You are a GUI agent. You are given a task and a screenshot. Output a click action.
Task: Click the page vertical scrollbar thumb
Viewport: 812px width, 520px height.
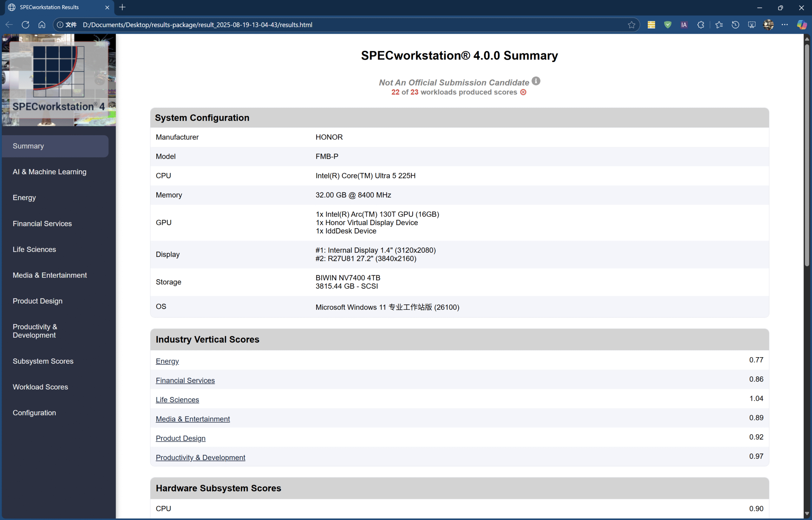[x=807, y=155]
